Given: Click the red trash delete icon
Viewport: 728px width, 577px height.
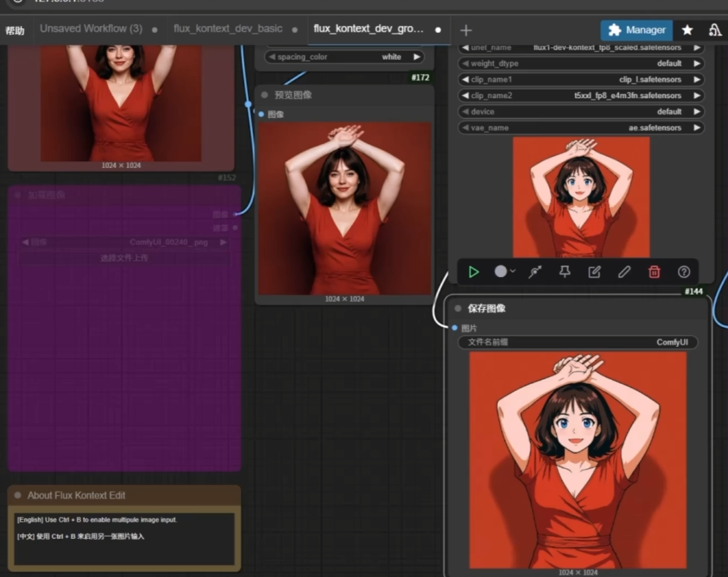Looking at the screenshot, I should click(x=654, y=272).
